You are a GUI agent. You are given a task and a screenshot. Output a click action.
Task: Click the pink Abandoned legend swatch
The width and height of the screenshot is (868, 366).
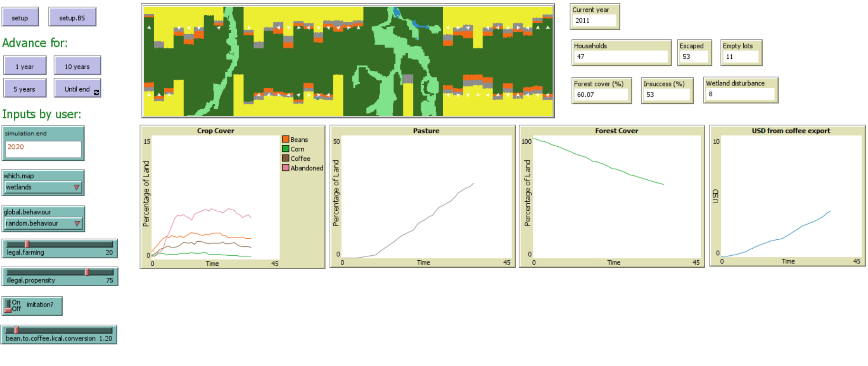pyautogui.click(x=286, y=168)
